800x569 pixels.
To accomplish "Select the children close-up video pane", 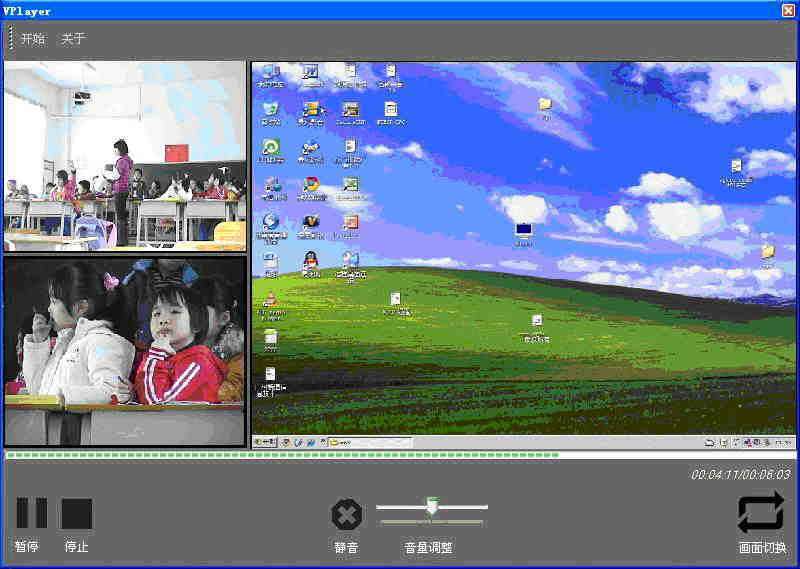I will [x=124, y=351].
